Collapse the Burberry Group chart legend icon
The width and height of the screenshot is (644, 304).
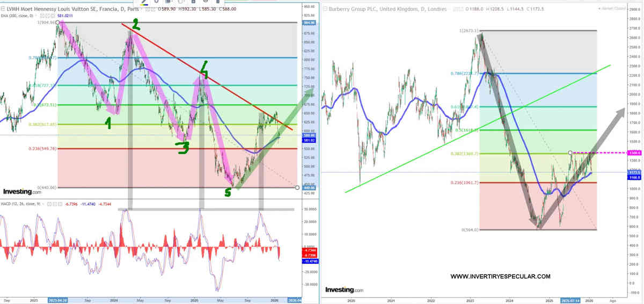(325, 9)
